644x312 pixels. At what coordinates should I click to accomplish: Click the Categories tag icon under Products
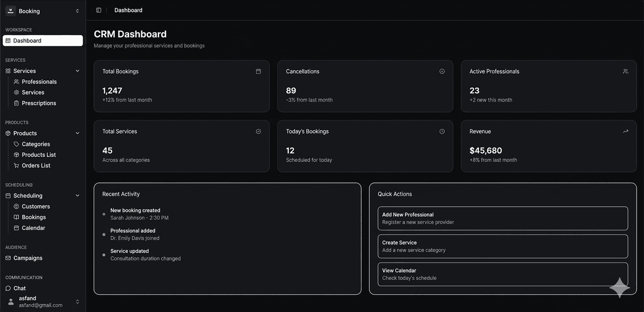tap(16, 144)
